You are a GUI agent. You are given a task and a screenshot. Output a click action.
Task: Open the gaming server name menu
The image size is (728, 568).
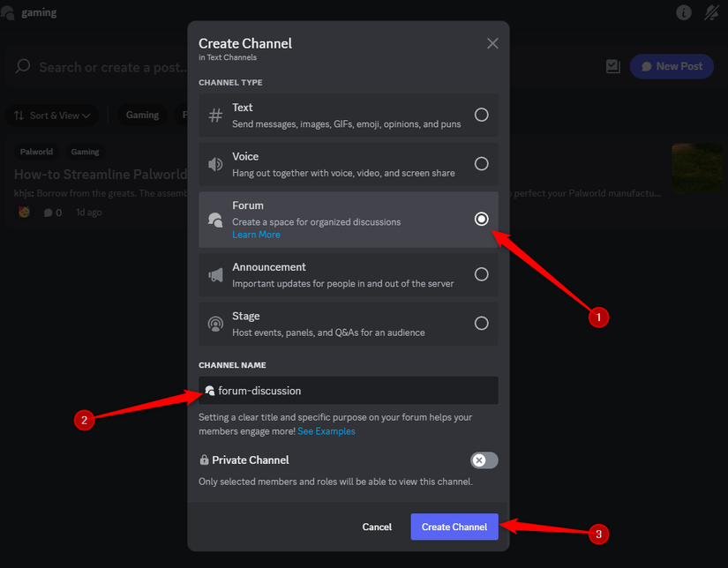click(29, 12)
